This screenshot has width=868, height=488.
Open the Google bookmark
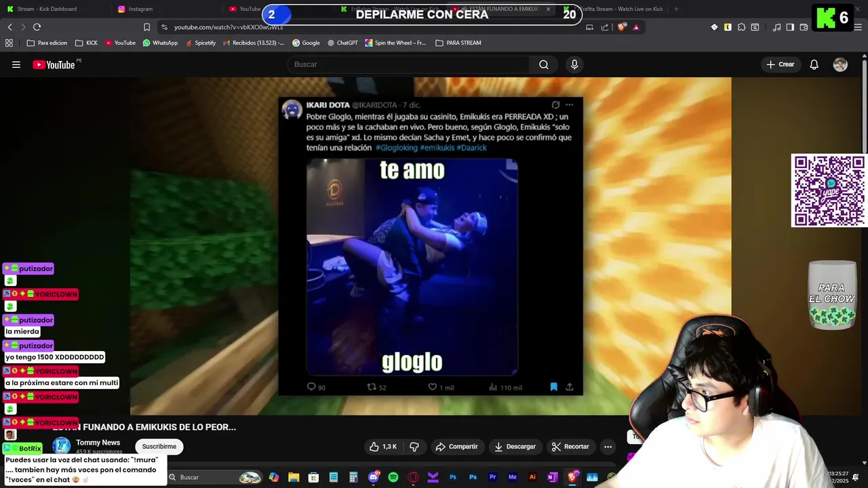[306, 43]
